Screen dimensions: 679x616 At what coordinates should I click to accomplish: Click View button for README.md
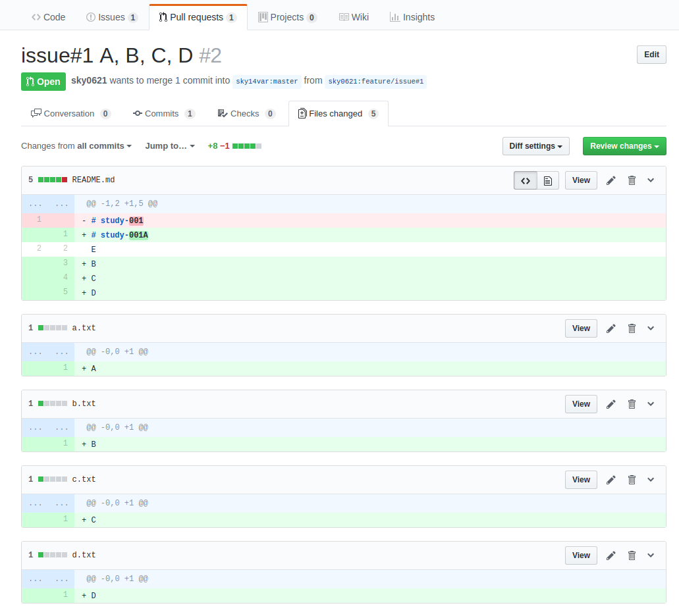click(x=581, y=180)
